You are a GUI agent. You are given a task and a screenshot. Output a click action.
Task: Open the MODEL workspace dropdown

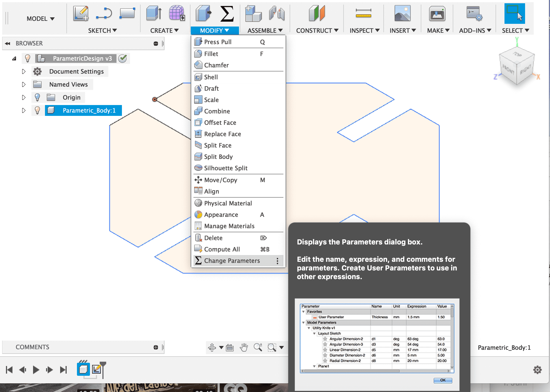(40, 19)
